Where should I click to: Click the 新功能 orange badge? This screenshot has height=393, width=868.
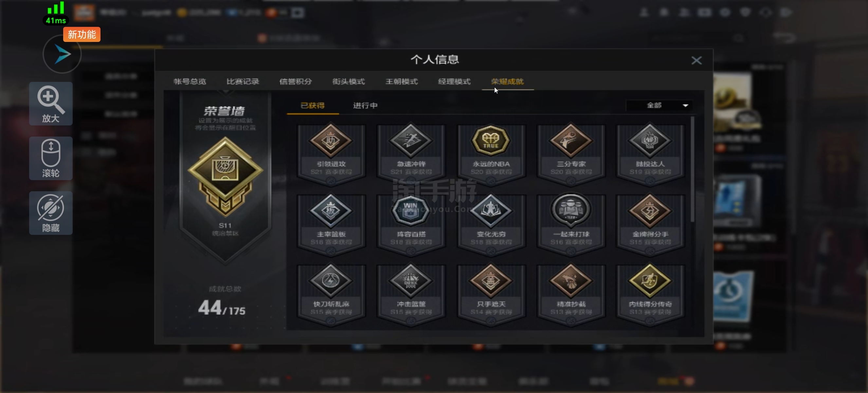click(x=82, y=34)
